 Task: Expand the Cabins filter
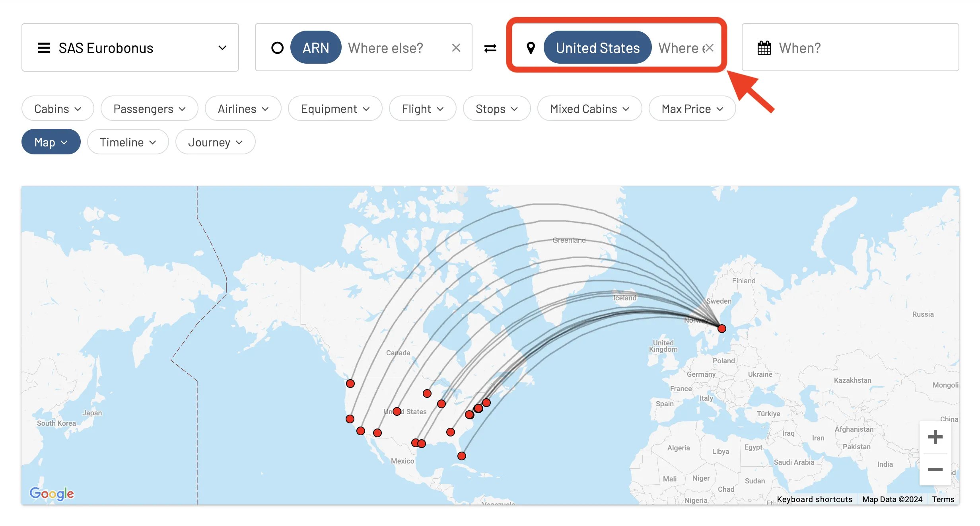click(58, 109)
